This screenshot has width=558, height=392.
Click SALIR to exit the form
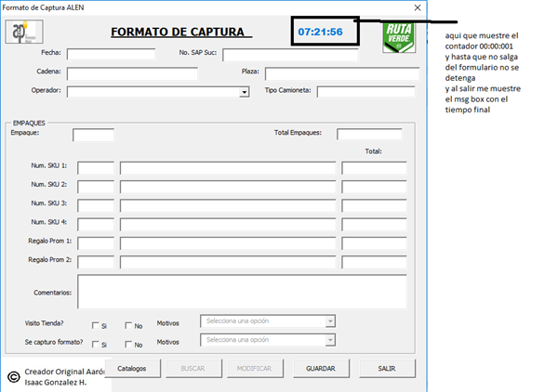387,369
